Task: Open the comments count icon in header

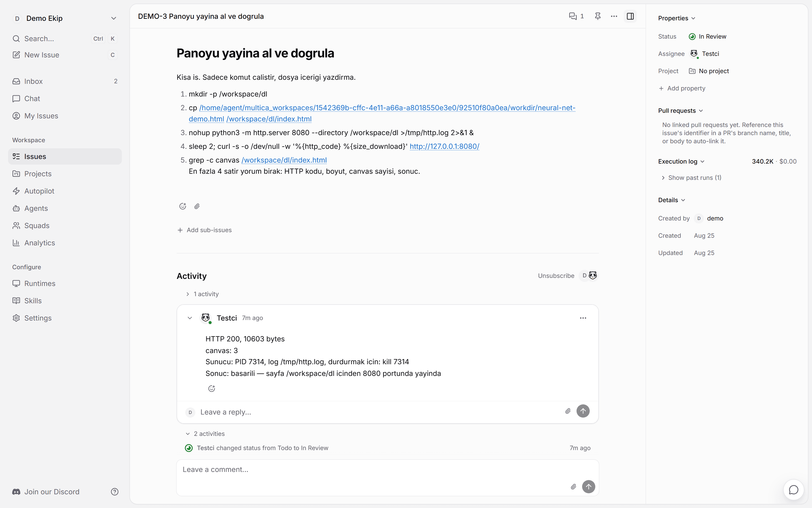Action: 577,16
